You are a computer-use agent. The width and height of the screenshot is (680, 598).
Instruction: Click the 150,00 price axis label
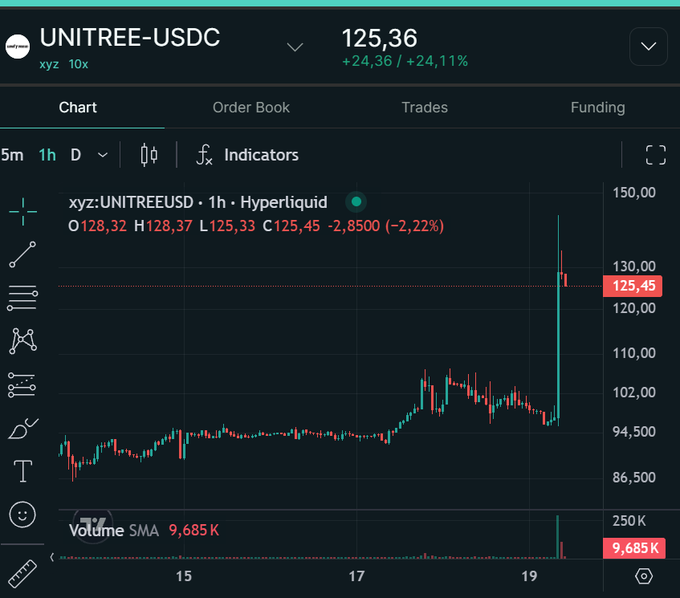coord(634,193)
